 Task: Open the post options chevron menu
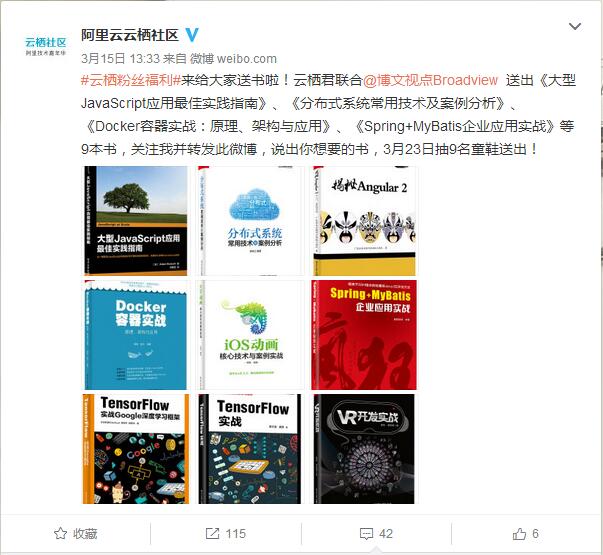575,26
